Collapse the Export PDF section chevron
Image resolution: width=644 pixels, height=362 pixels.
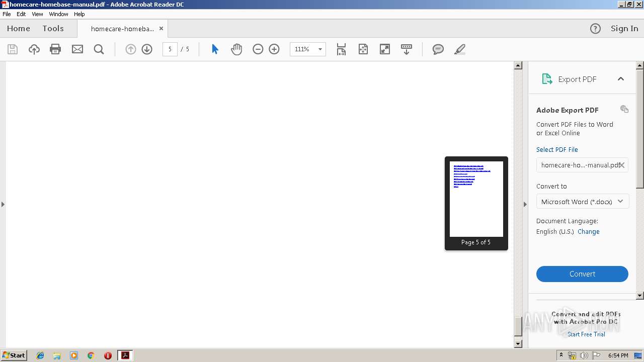pos(621,79)
